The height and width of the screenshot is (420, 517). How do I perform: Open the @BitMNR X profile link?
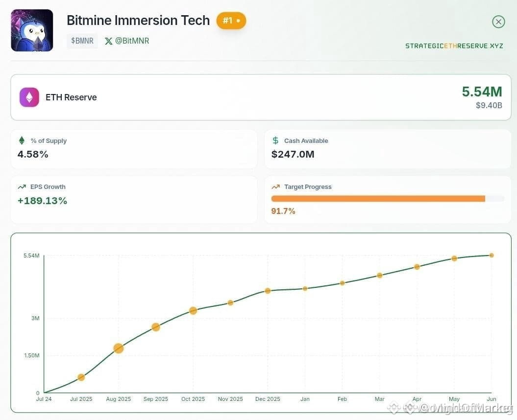127,41
